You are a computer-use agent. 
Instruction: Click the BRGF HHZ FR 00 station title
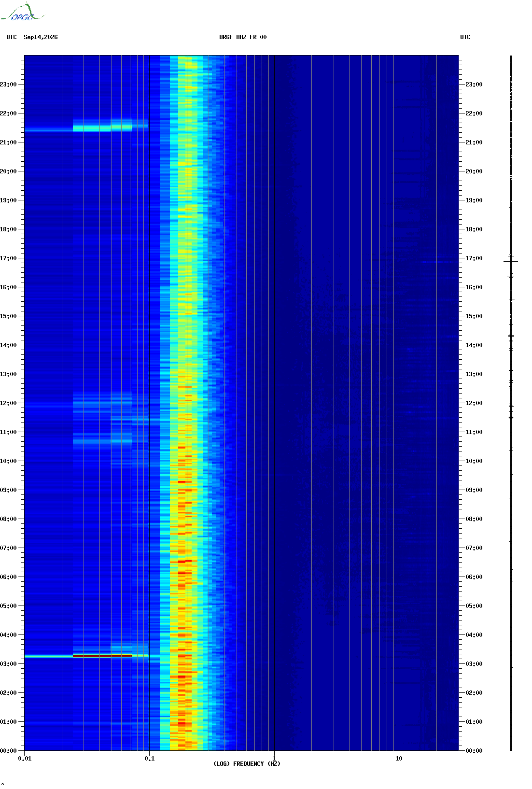(x=243, y=37)
